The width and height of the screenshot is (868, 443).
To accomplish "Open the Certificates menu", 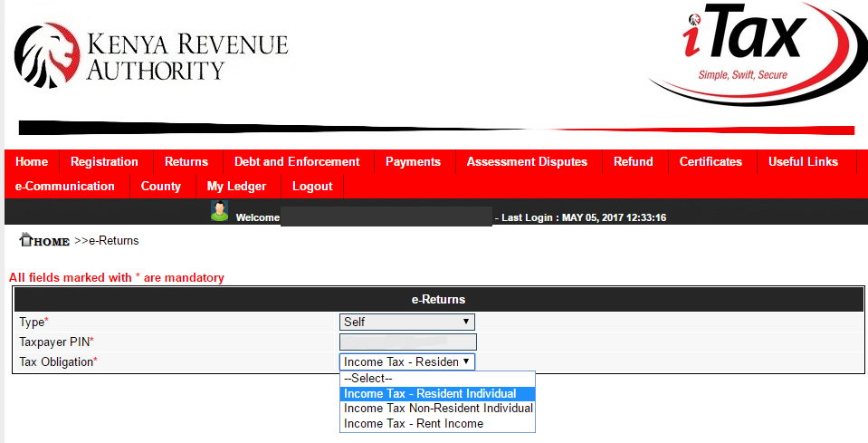I will 711,162.
